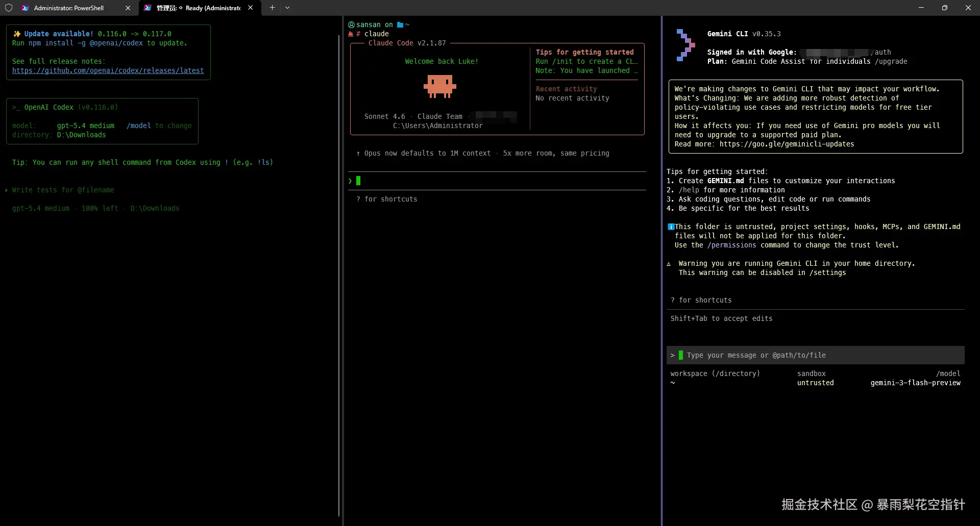The width and height of the screenshot is (980, 526).
Task: Click the 'OpenAI Codex' title text
Action: [49, 107]
